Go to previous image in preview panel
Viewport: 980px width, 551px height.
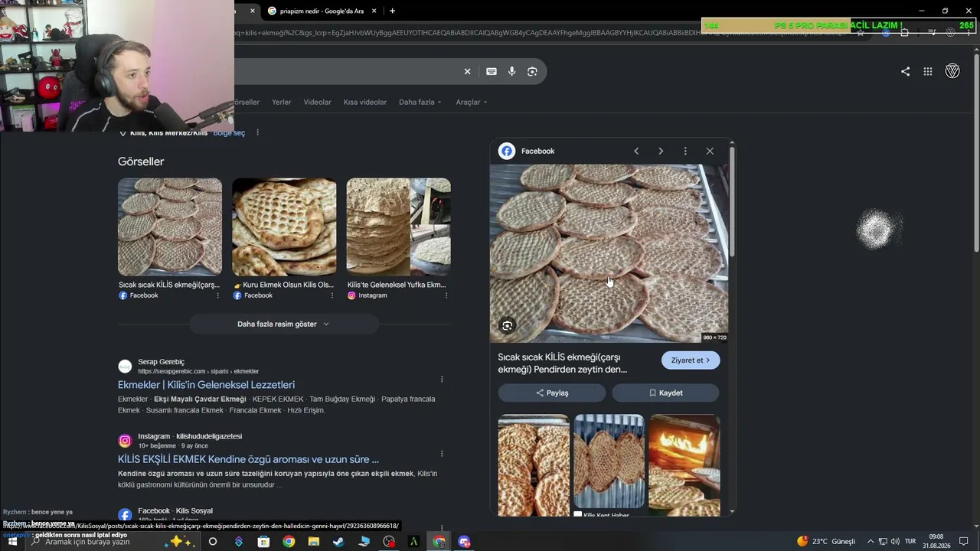pos(636,151)
